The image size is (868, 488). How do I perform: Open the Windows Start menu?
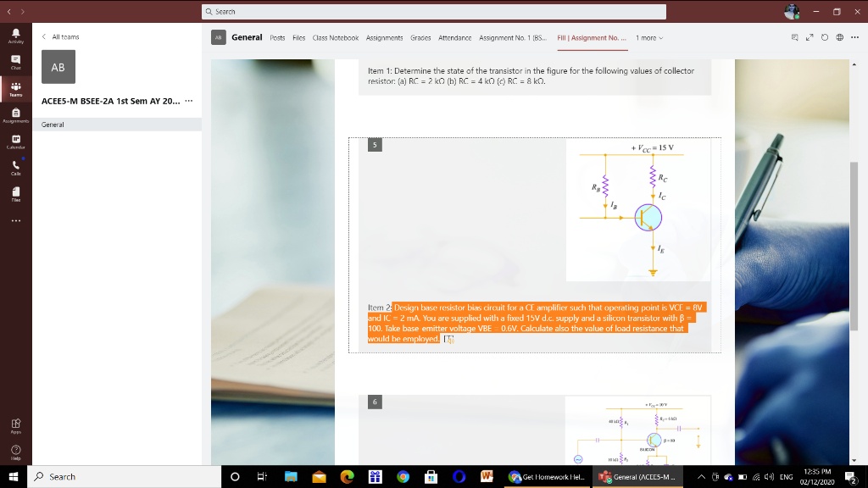click(x=14, y=476)
